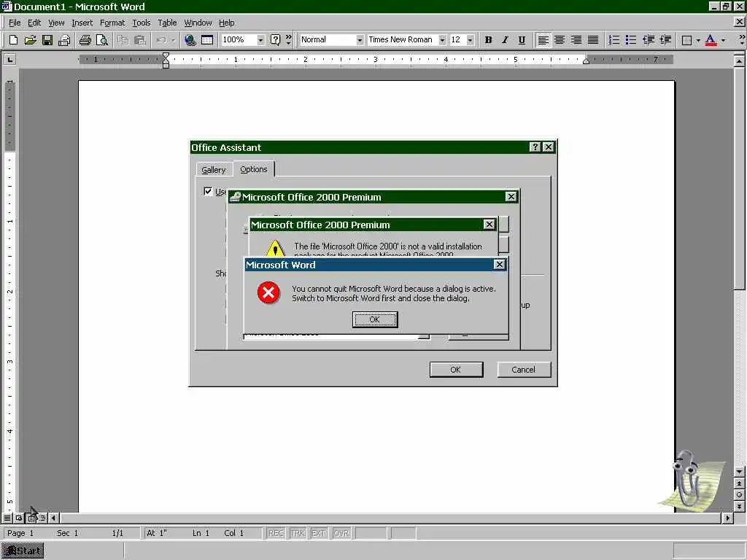747x560 pixels.
Task: Set Justify paragraph alignment
Action: click(593, 40)
